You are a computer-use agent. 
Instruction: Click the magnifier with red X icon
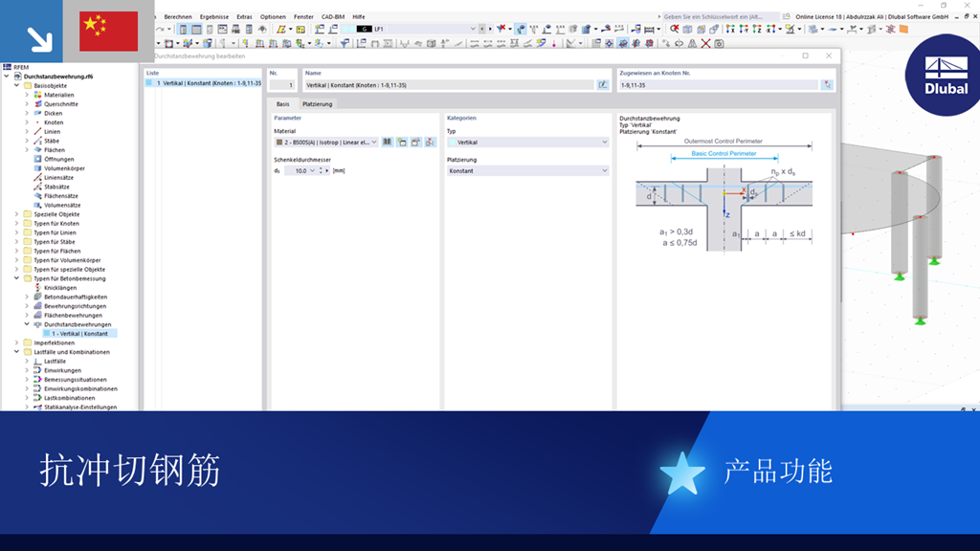click(675, 29)
